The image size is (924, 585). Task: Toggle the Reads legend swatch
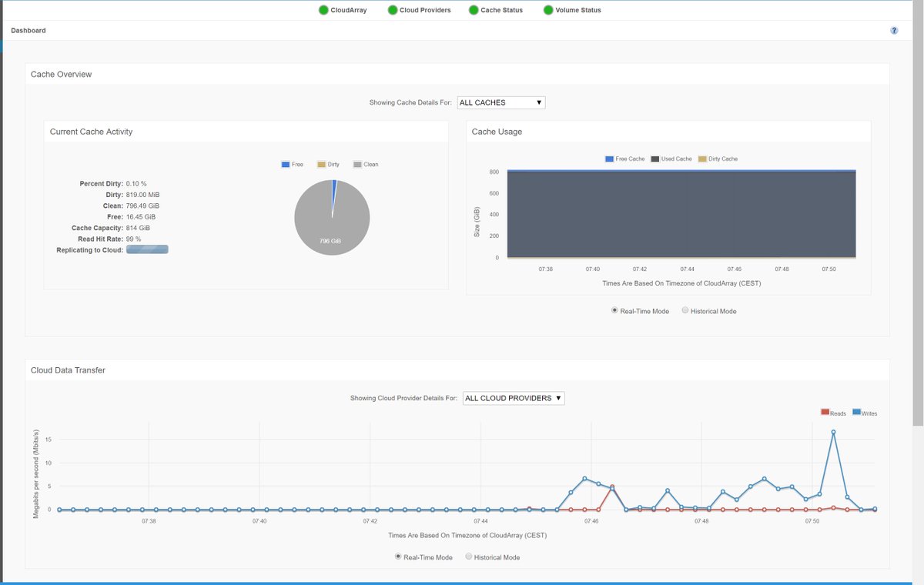[x=825, y=413]
